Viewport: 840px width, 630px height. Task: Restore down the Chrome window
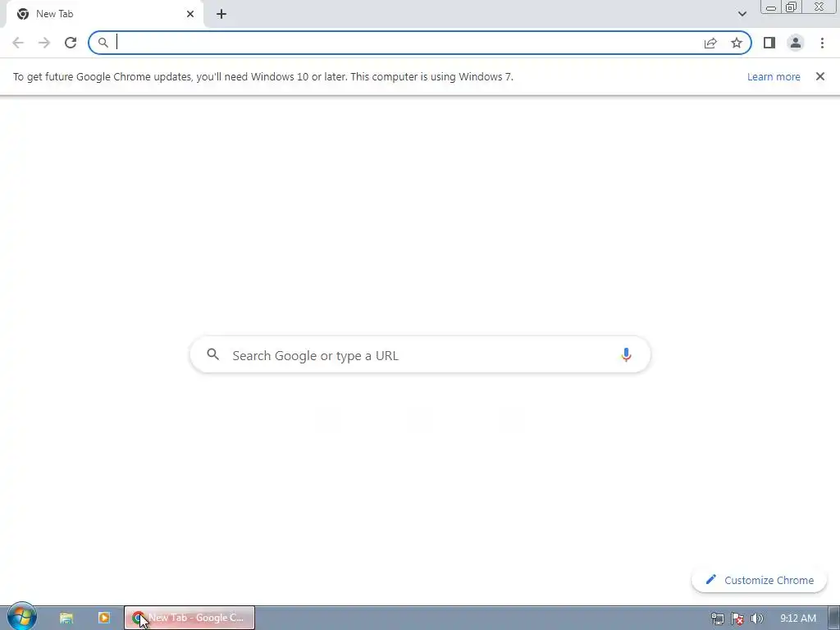[791, 7]
